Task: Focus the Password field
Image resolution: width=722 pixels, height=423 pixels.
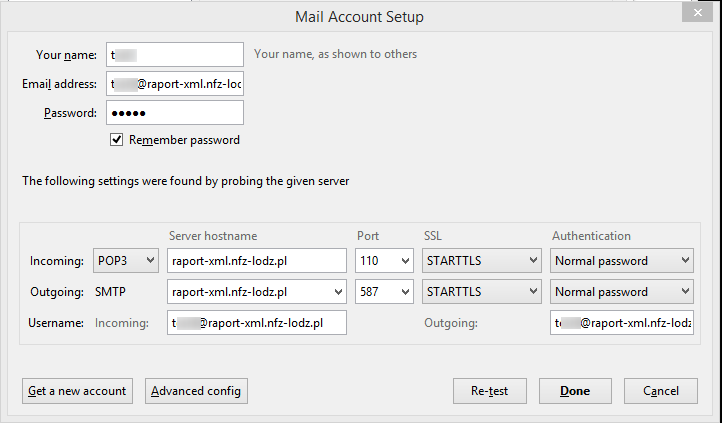Action: (175, 113)
